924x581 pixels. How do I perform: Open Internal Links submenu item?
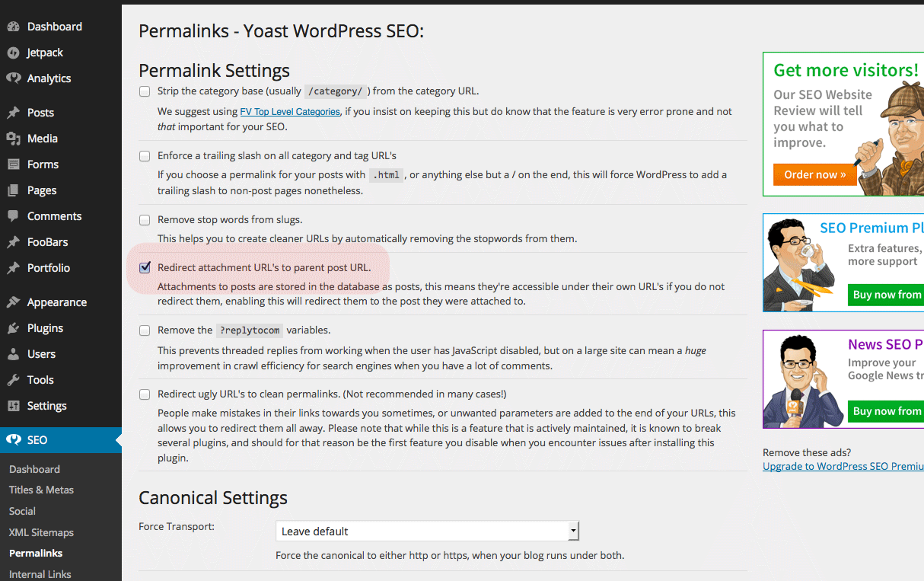coord(40,574)
